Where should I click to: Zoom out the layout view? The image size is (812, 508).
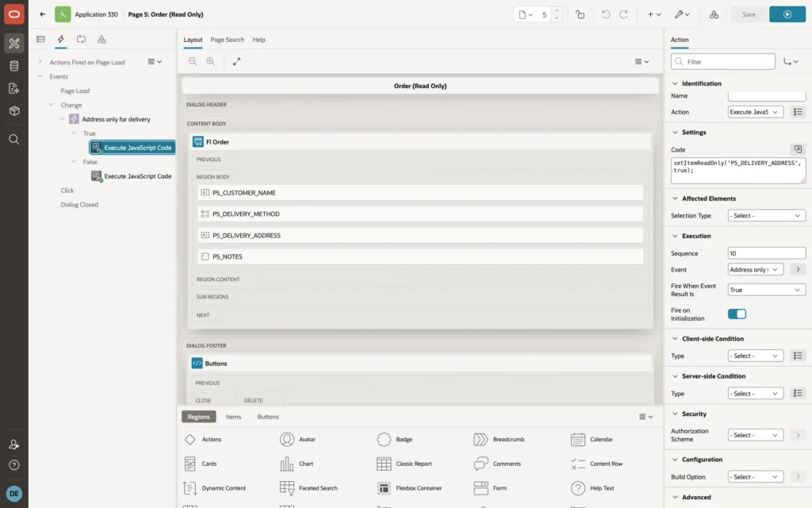[193, 62]
